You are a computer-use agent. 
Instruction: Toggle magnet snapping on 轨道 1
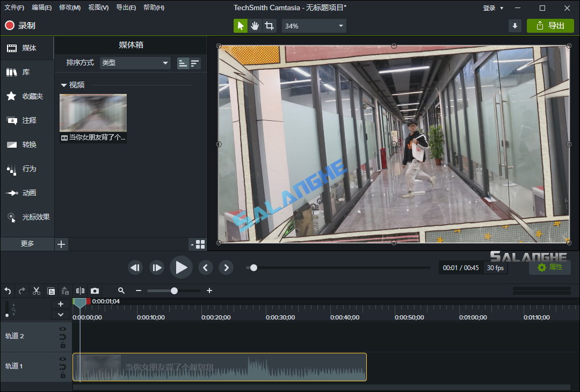[x=62, y=366]
